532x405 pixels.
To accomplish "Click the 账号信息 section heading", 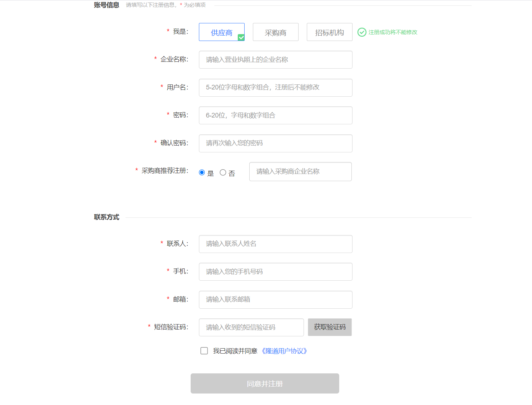I will (x=106, y=5).
